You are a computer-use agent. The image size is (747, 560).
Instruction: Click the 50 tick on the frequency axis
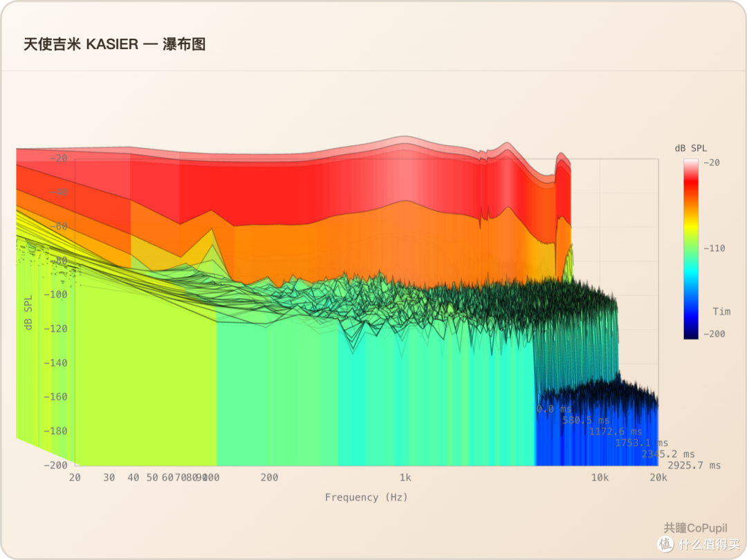coord(152,477)
